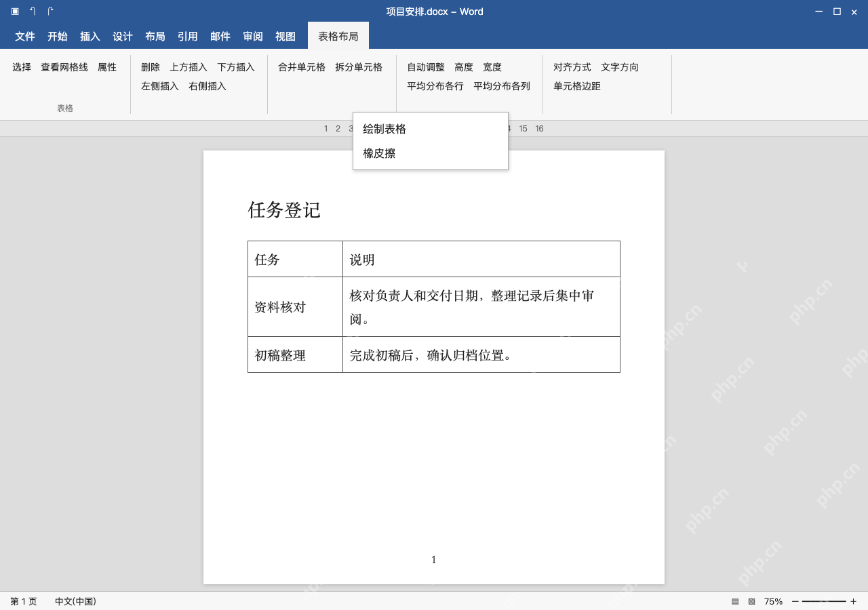Select the 邮件 tab
Image resolution: width=868 pixels, height=610 pixels.
point(220,36)
